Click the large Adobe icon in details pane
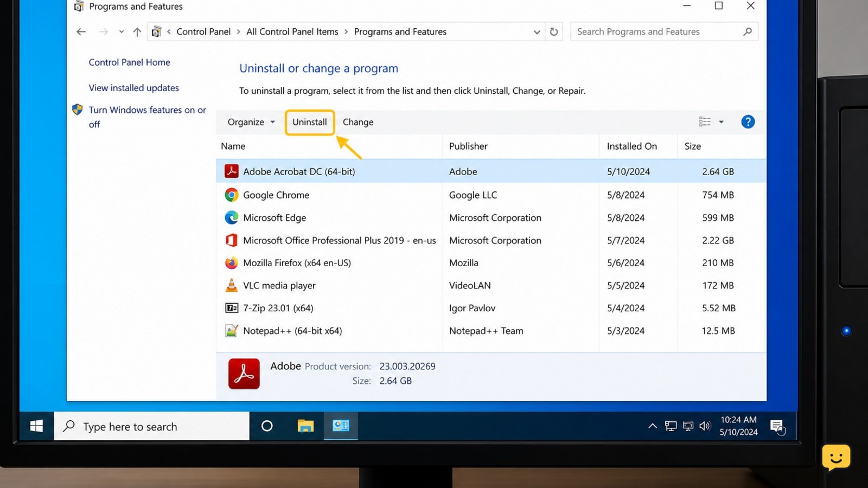The height and width of the screenshot is (488, 868). click(244, 374)
